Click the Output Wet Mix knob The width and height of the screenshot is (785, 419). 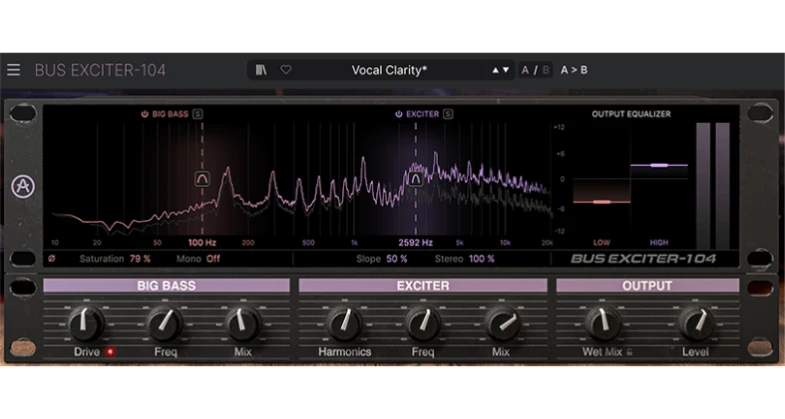point(603,323)
